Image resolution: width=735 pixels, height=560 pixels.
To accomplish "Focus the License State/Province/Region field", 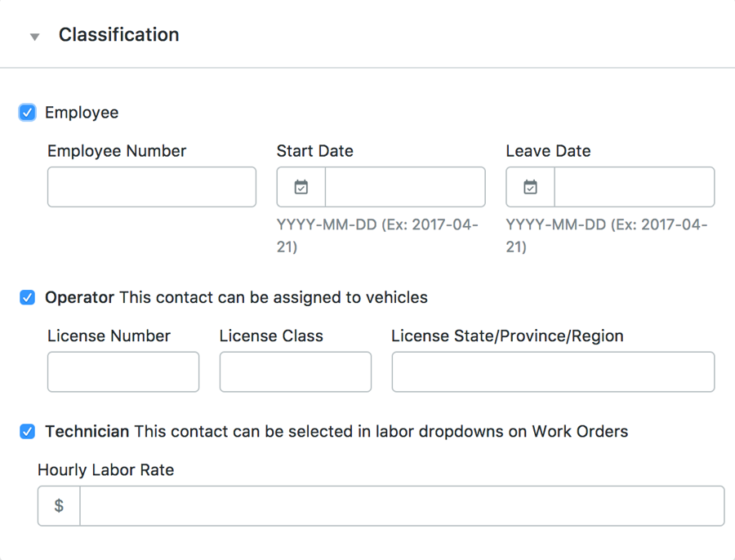I will [x=553, y=371].
